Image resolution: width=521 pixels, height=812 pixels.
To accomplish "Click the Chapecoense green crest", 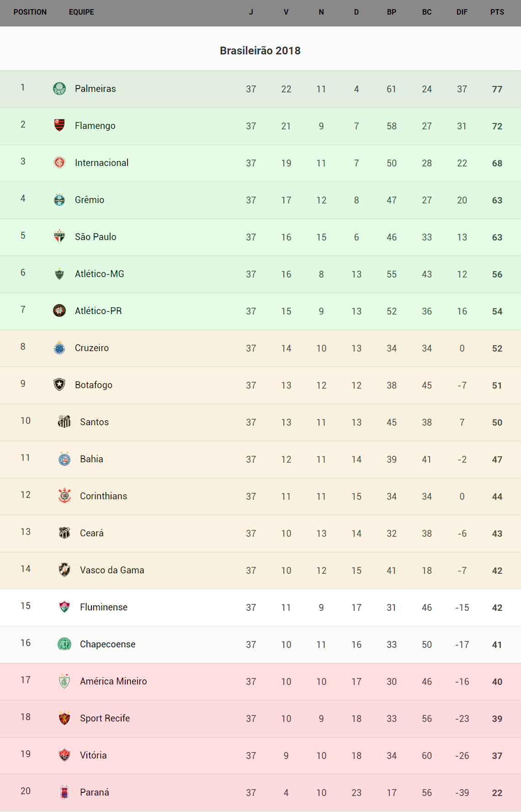I will click(64, 644).
